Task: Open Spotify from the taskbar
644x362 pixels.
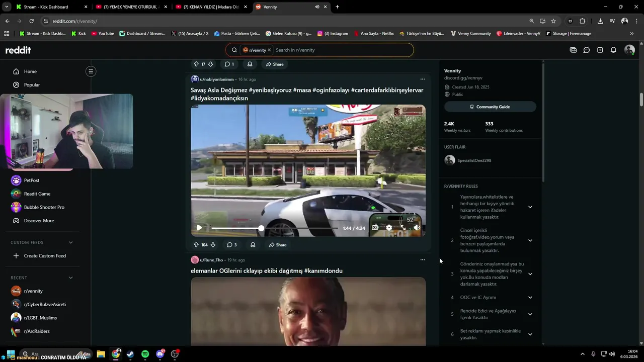Action: pyautogui.click(x=145, y=354)
